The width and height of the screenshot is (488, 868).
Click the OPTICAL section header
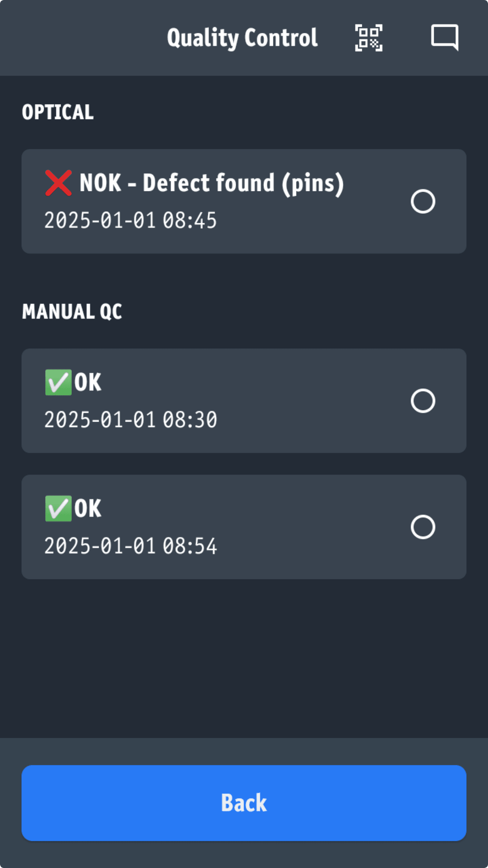click(x=58, y=111)
